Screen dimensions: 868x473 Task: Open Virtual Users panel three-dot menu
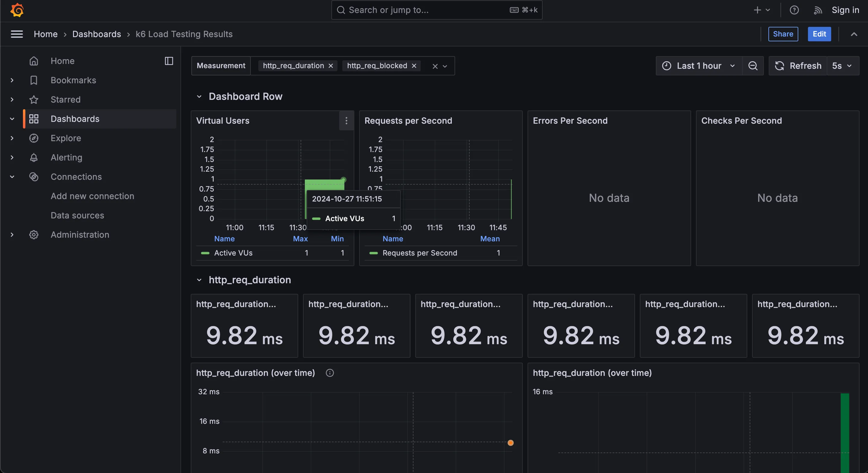click(x=346, y=121)
